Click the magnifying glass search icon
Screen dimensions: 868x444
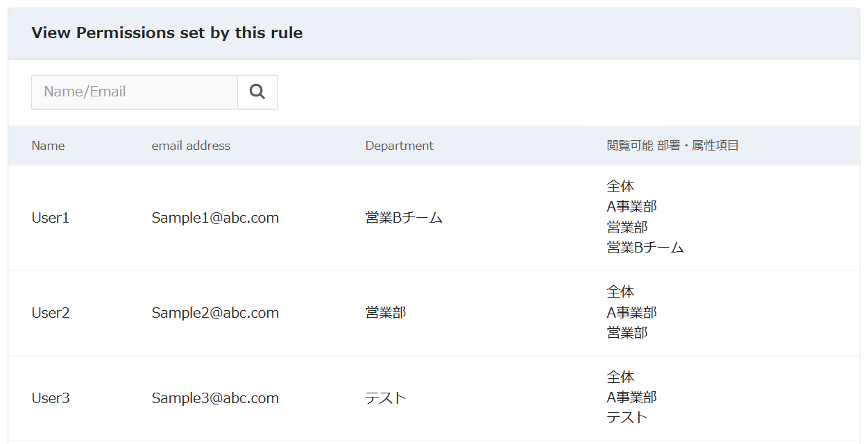coord(257,91)
